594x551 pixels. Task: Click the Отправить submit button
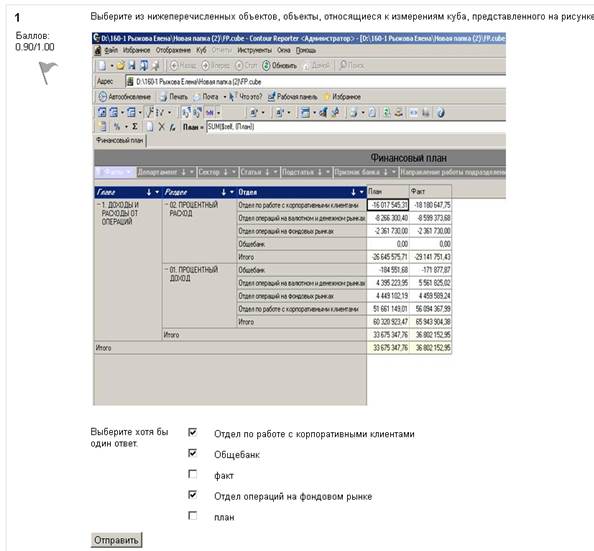(116, 540)
